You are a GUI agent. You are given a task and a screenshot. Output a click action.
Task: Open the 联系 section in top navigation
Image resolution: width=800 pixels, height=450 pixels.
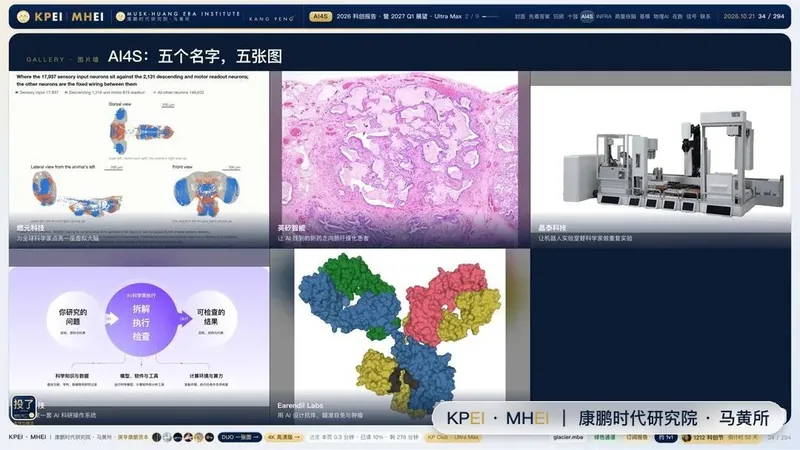pos(706,16)
